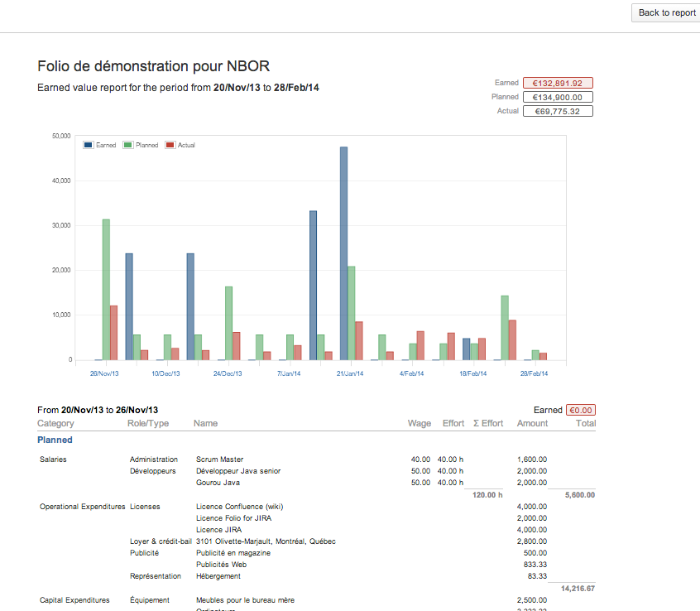Click the Back to report button
This screenshot has width=700, height=611.
point(666,12)
